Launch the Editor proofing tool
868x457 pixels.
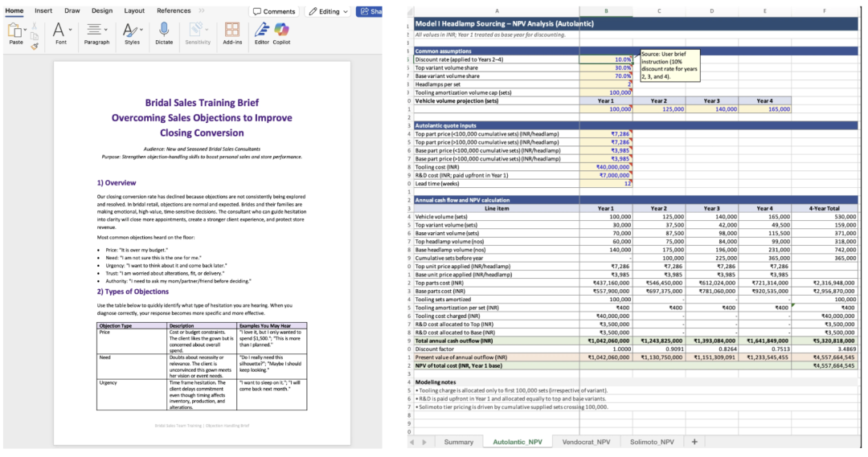(x=262, y=31)
